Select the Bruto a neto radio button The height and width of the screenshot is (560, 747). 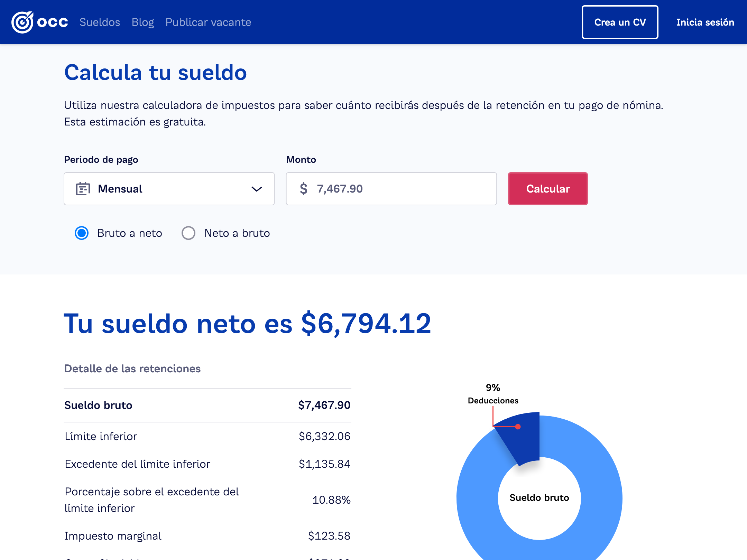pyautogui.click(x=82, y=233)
